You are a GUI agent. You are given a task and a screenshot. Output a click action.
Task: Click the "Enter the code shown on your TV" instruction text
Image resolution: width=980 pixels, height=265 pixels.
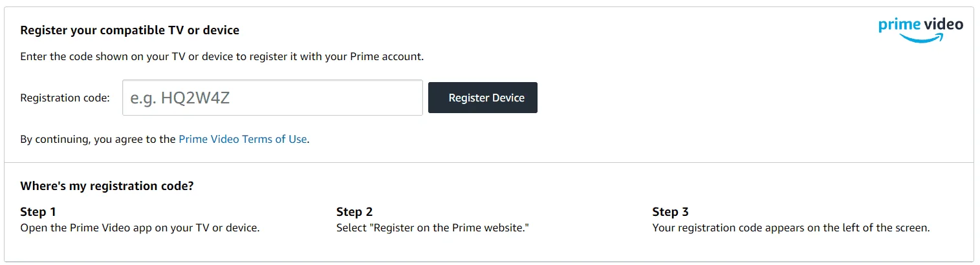(222, 56)
